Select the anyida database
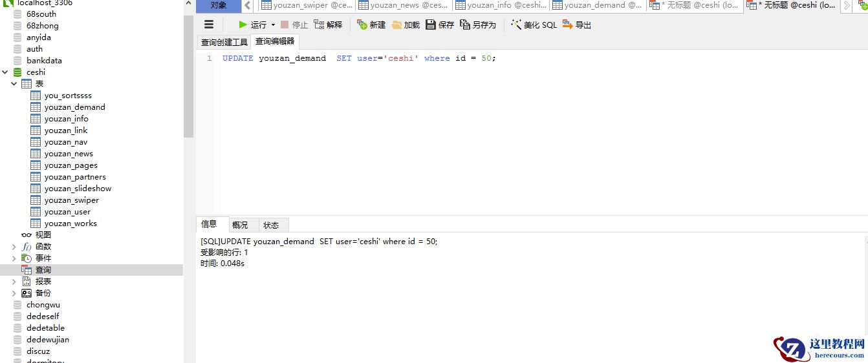Viewport: 868px width, 363px height. pos(38,37)
